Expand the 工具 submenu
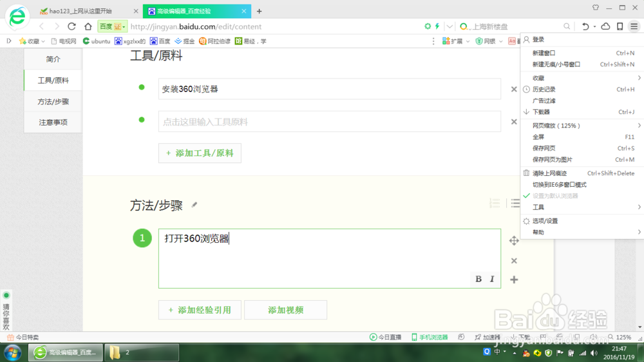Image resolution: width=644 pixels, height=362 pixels. pyautogui.click(x=582, y=207)
